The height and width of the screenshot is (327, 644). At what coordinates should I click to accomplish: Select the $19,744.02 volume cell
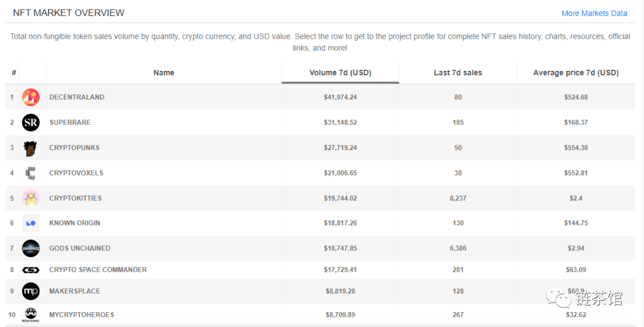tap(340, 198)
